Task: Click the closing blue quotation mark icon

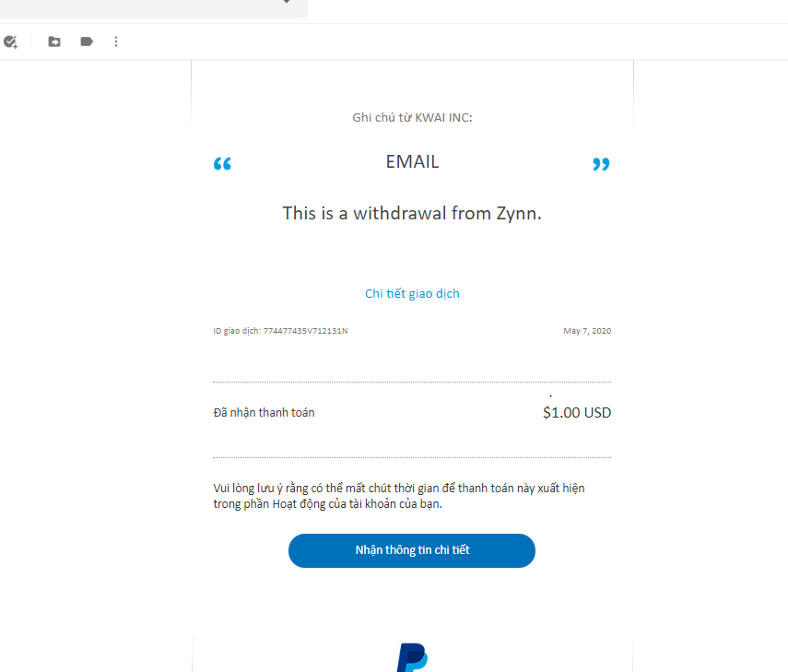Action: (x=601, y=164)
